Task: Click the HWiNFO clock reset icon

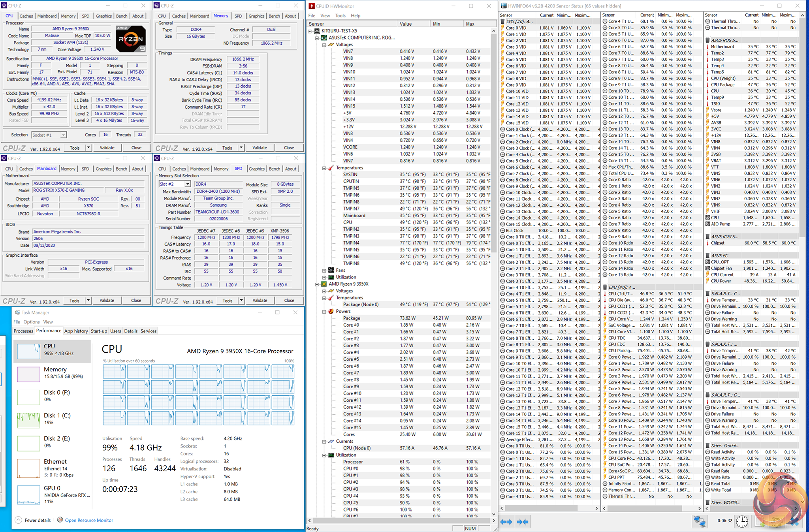Action: click(742, 521)
